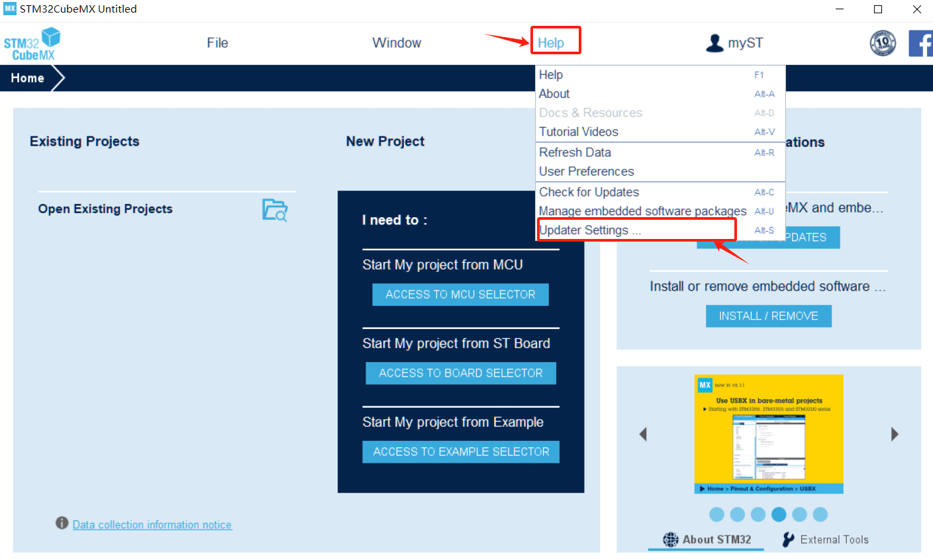Click ACCESS TO EXAMPLE SELECTOR button
The width and height of the screenshot is (933, 560).
point(461,452)
